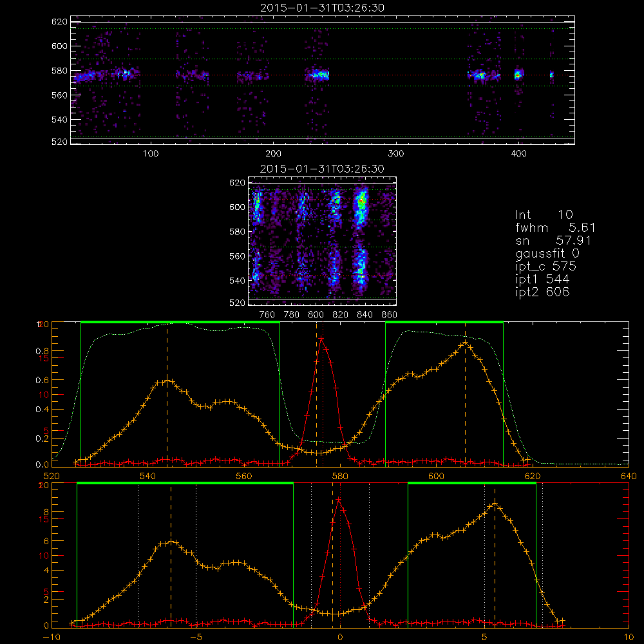Select the 'fwhm 5.61' readout
Image resolution: width=644 pixels, height=644 pixels.
(x=555, y=227)
